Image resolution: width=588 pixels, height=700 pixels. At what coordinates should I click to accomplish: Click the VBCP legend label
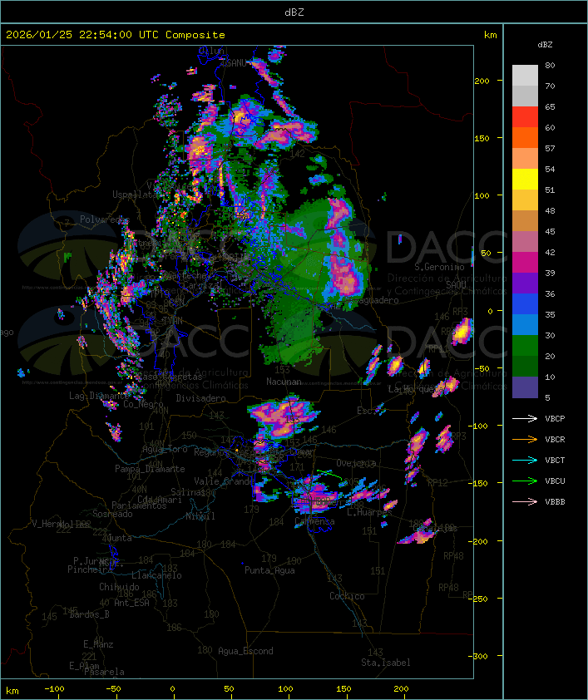point(555,419)
